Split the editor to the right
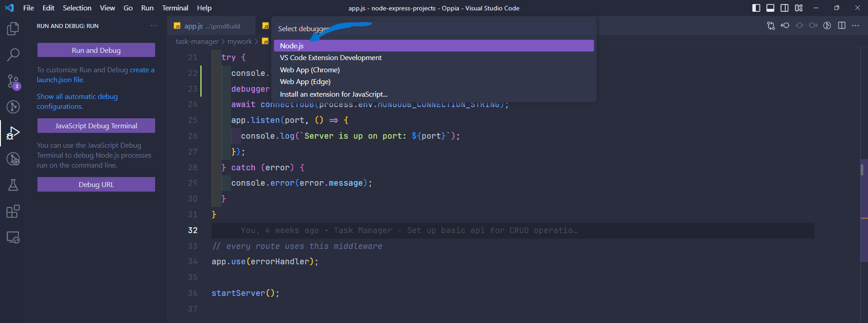The height and width of the screenshot is (323, 868). pos(841,26)
